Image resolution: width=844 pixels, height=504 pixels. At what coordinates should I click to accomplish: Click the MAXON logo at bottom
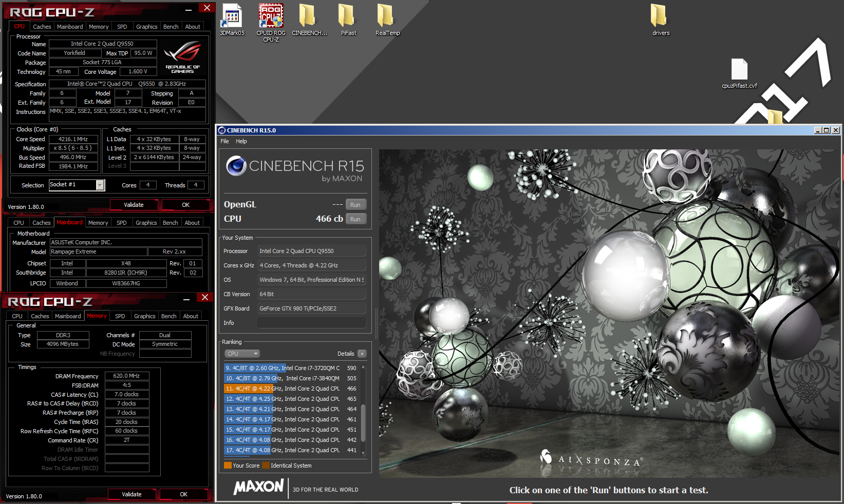pyautogui.click(x=258, y=487)
